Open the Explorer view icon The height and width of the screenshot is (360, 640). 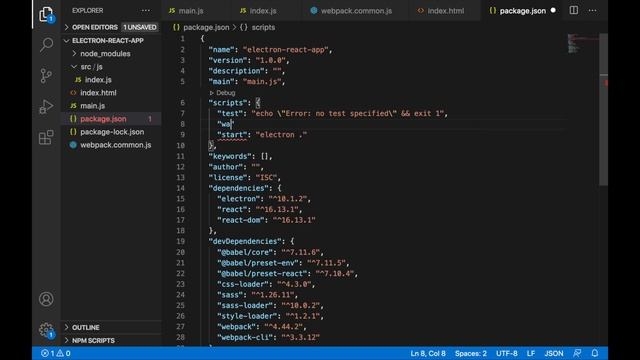[46, 15]
